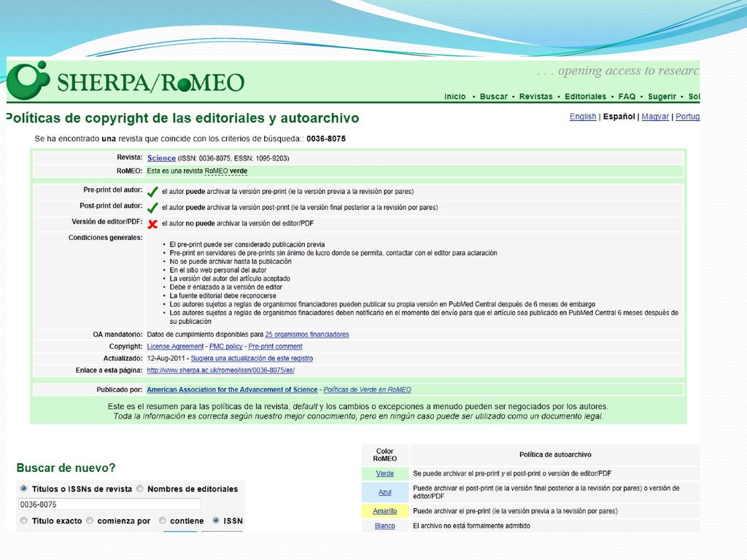This screenshot has height=560, width=747.
Task: Click the bullet Debe ir enlazado a la versión de editor
Action: (226, 287)
